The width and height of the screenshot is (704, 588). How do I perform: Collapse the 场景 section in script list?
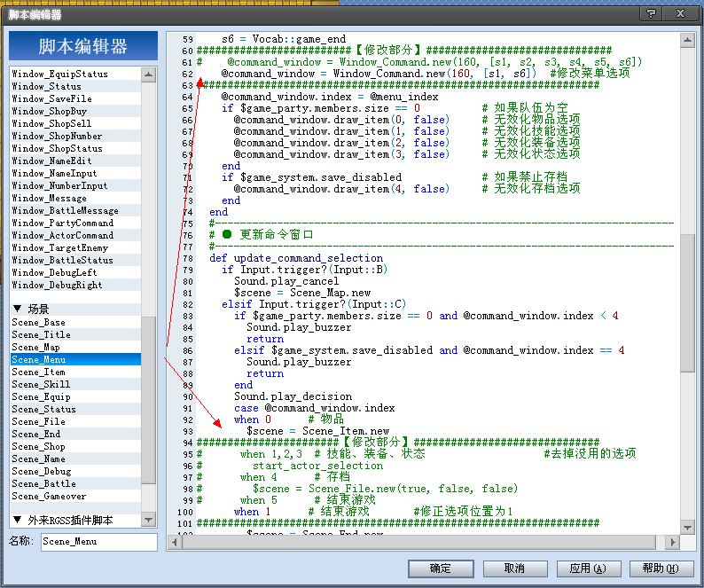coord(18,309)
